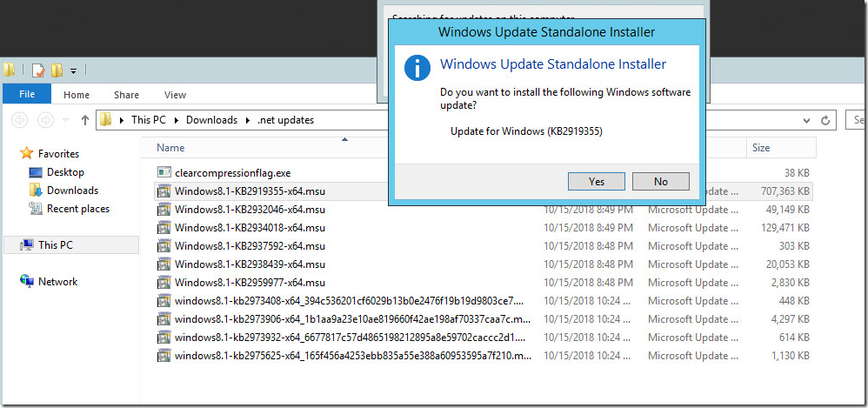868x408 pixels.
Task: Select Network in the navigation pane
Action: click(57, 281)
